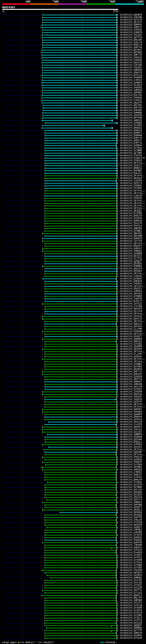146x644 pixels.
Task: Select label UniRef100_P17751
Action: point(131,259)
